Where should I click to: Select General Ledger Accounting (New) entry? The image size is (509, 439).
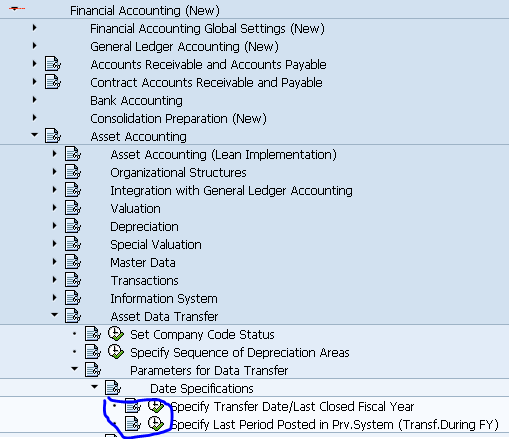pos(184,46)
